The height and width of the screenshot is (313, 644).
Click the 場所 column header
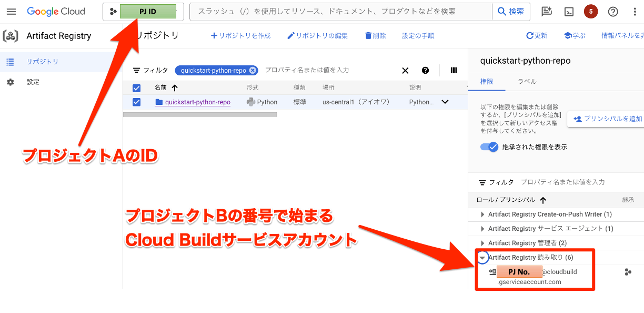(x=328, y=87)
